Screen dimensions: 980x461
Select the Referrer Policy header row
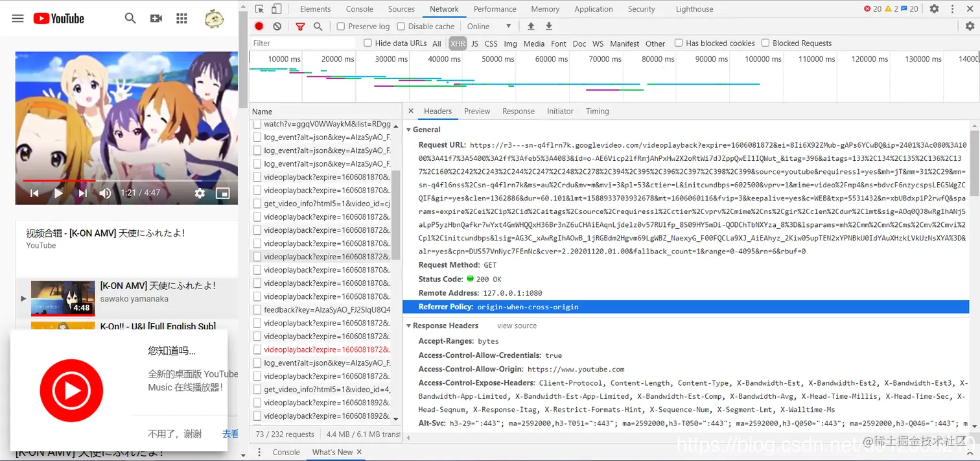(686, 307)
